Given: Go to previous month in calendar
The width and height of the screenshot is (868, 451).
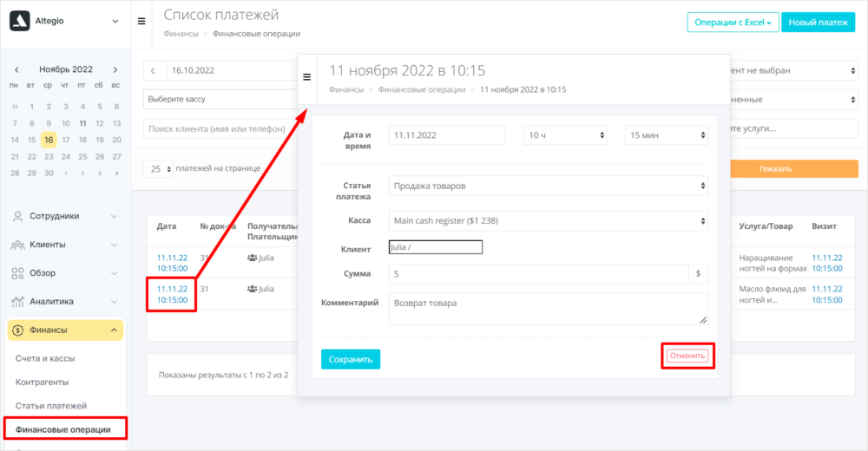Looking at the screenshot, I should point(16,69).
